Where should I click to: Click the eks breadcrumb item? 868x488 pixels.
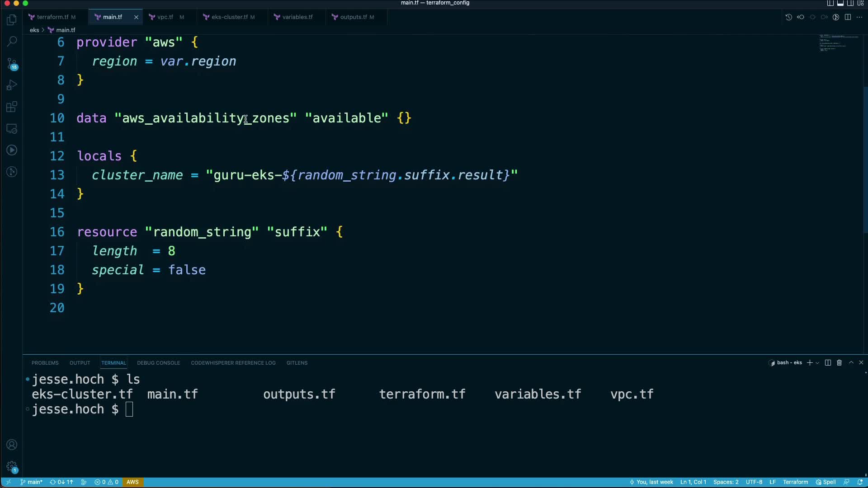(34, 30)
